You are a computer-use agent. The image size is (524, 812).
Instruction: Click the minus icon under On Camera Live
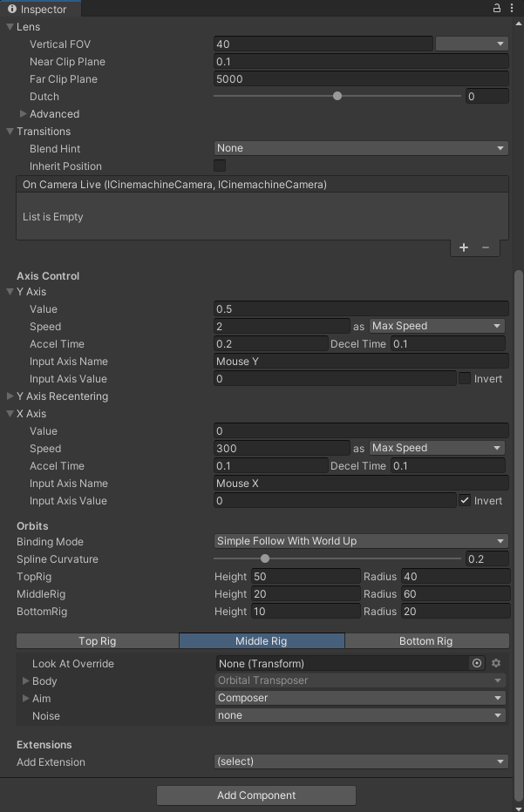tap(486, 247)
